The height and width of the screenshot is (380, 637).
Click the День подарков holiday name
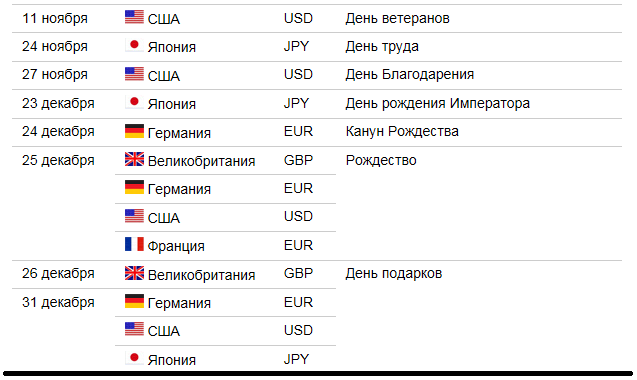pos(393,274)
